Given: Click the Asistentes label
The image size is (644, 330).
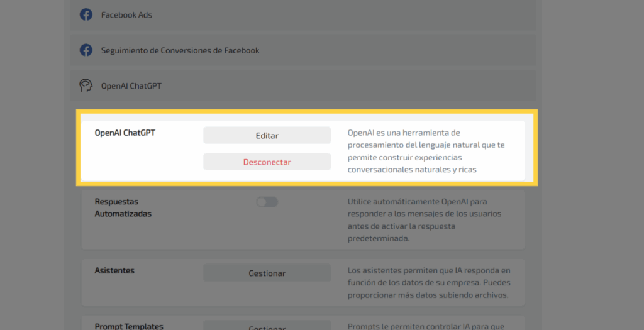Looking at the screenshot, I should (114, 270).
